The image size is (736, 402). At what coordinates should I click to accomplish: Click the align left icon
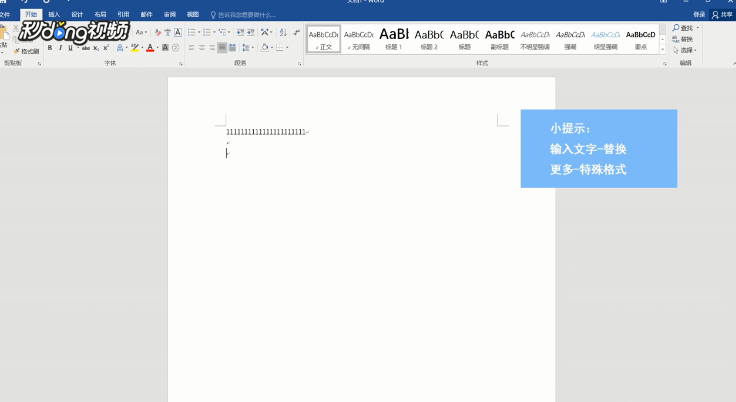192,47
